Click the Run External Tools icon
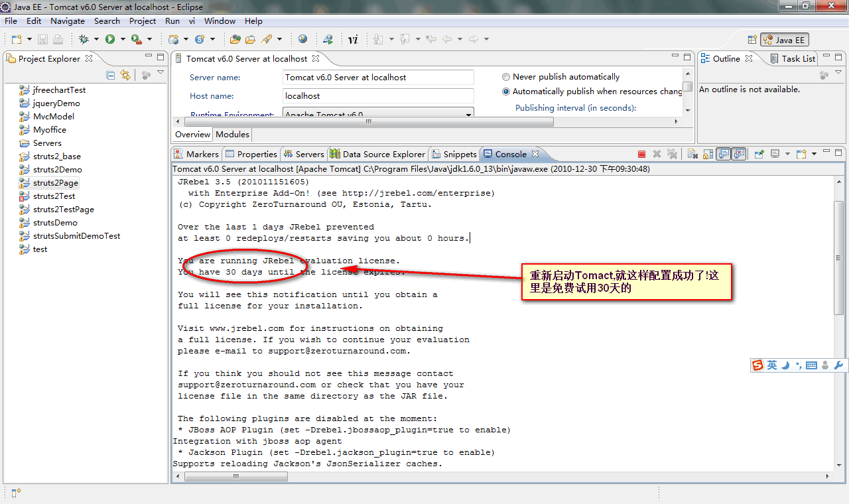This screenshot has width=849, height=504. (x=136, y=40)
